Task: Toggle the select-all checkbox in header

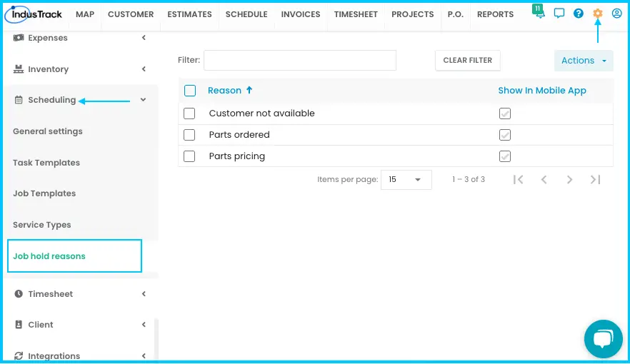Action: point(190,91)
